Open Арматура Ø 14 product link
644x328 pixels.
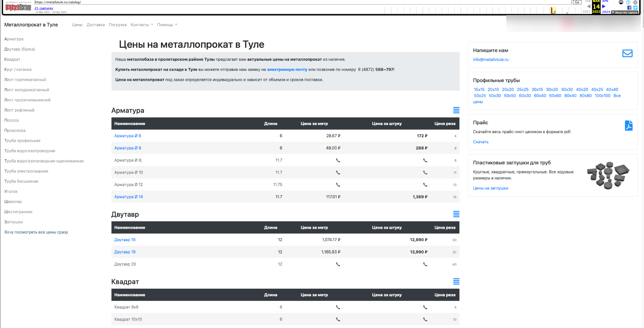click(x=129, y=197)
